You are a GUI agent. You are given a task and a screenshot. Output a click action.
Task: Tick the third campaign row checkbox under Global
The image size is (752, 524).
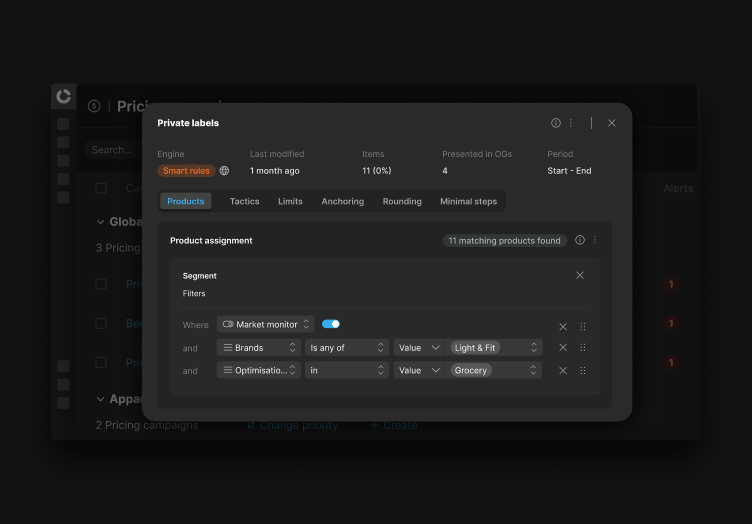(101, 362)
